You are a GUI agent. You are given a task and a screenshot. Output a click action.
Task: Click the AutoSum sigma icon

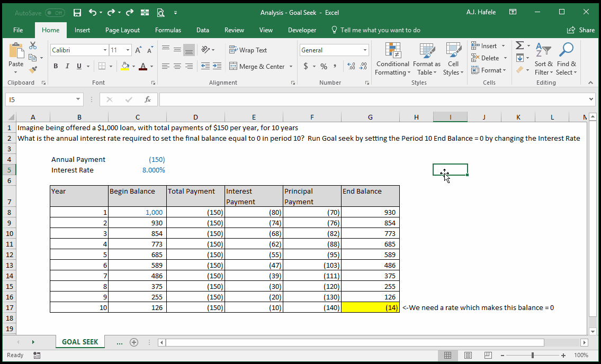(x=520, y=46)
